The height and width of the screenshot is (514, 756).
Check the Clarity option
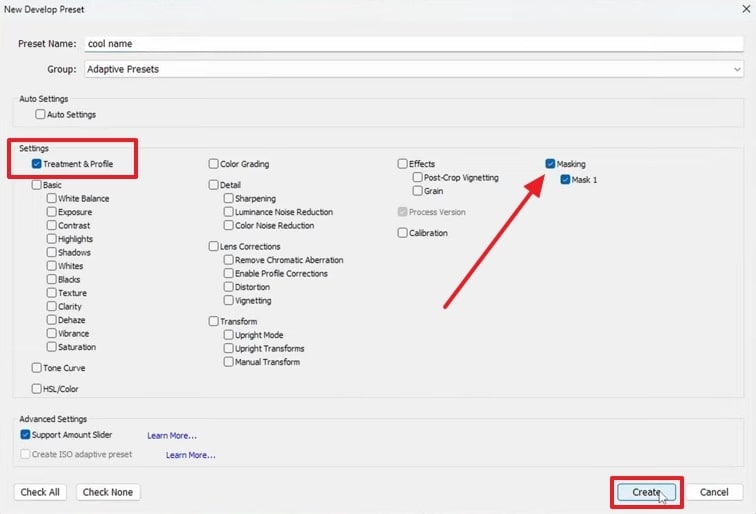52,306
